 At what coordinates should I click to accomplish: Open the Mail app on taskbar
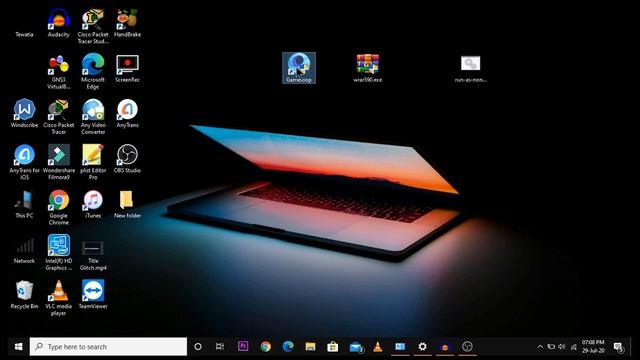click(x=356, y=347)
